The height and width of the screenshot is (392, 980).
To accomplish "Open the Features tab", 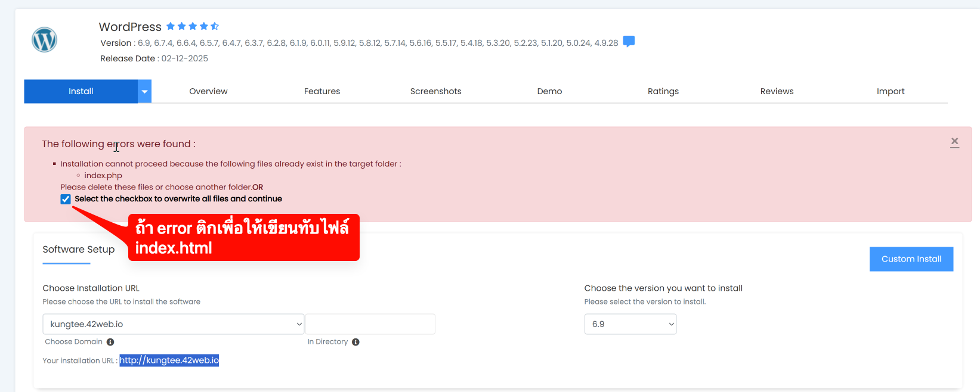I will (322, 91).
